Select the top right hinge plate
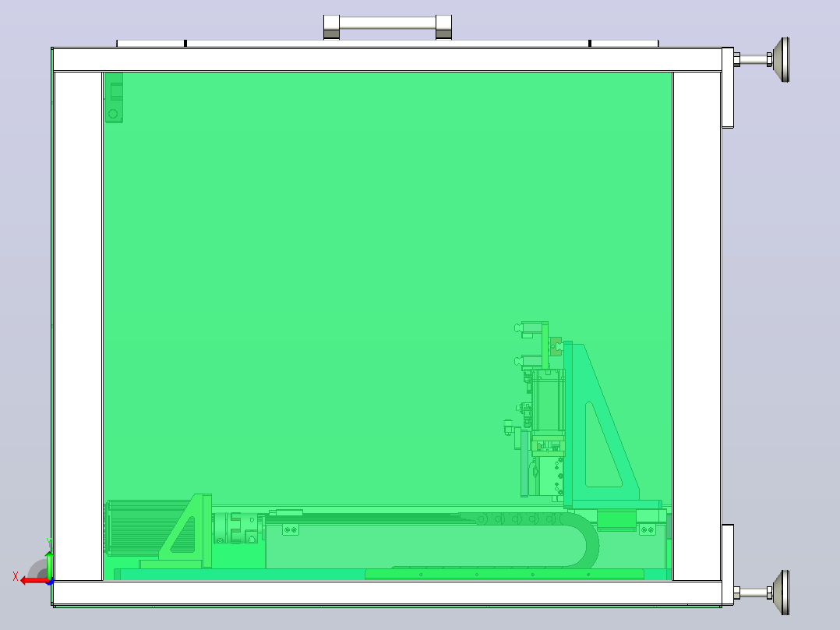Viewport: 840px width, 630px height. point(624,44)
